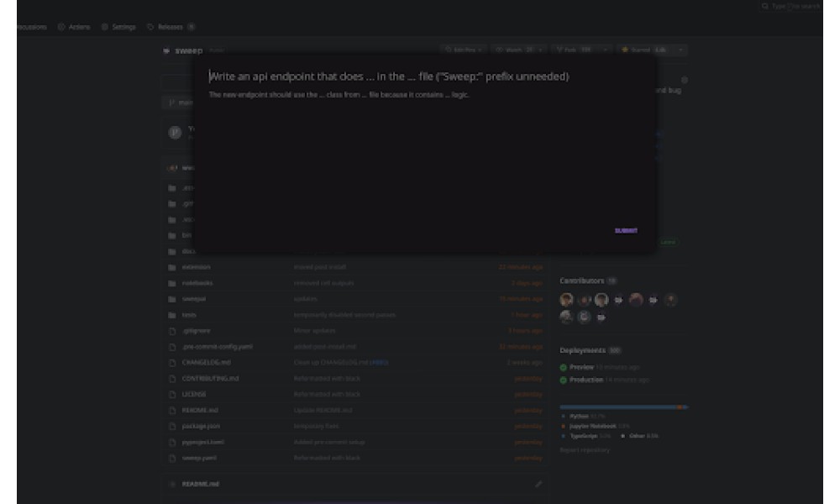This screenshot has height=504, width=840.
Task: Click the file icon beside LICENSE
Action: 172,395
